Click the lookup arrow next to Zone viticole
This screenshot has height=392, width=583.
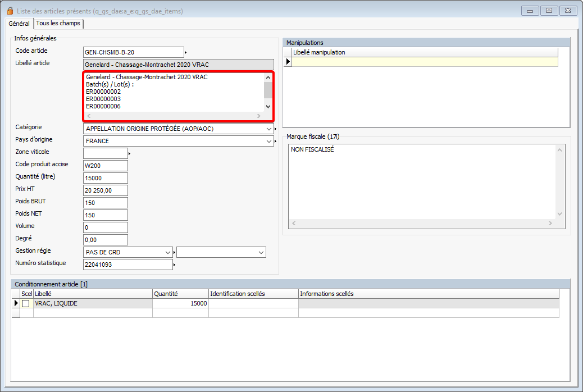(x=130, y=153)
